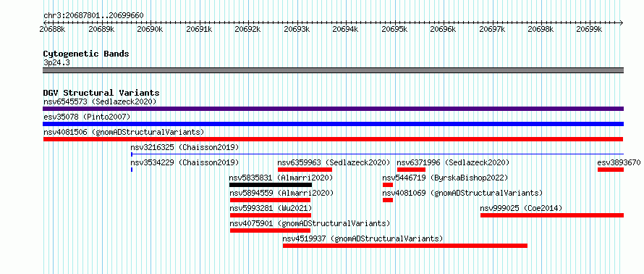Screen dimensions: 644x274
Task: Click the 20691k ruler position
Action: [199, 29]
